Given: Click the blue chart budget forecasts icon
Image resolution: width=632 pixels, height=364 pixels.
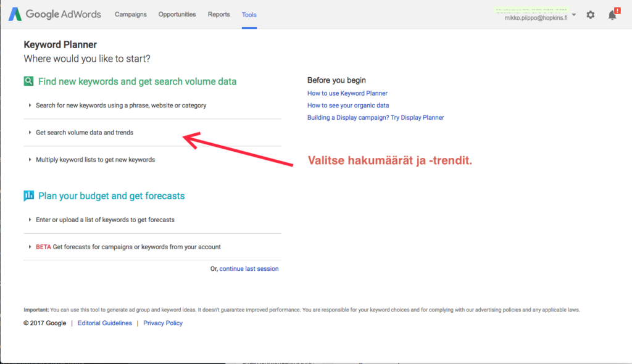Looking at the screenshot, I should [x=28, y=196].
